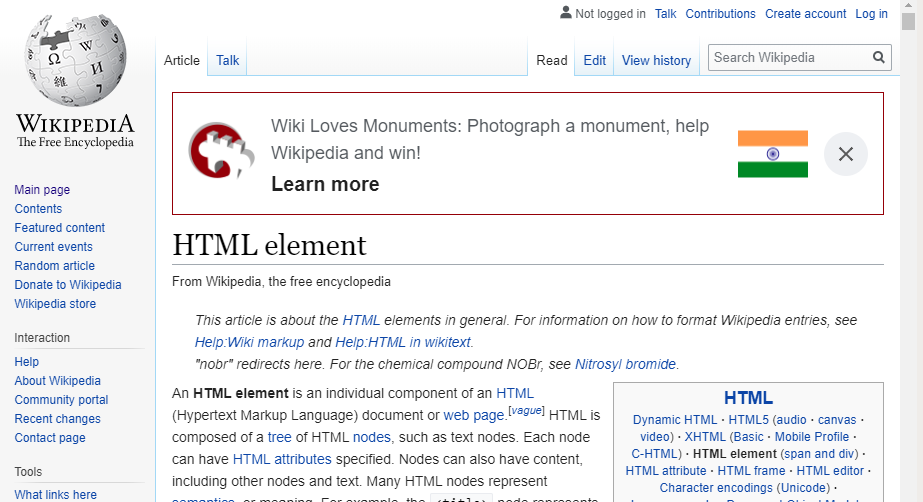Open the Article tab
This screenshot has height=502, width=923.
click(181, 60)
